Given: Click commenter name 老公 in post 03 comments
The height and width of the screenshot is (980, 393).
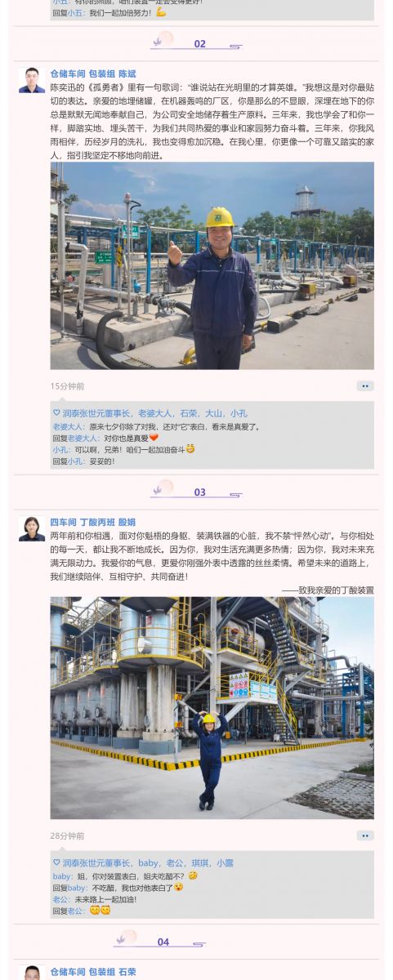Looking at the screenshot, I should [x=60, y=899].
